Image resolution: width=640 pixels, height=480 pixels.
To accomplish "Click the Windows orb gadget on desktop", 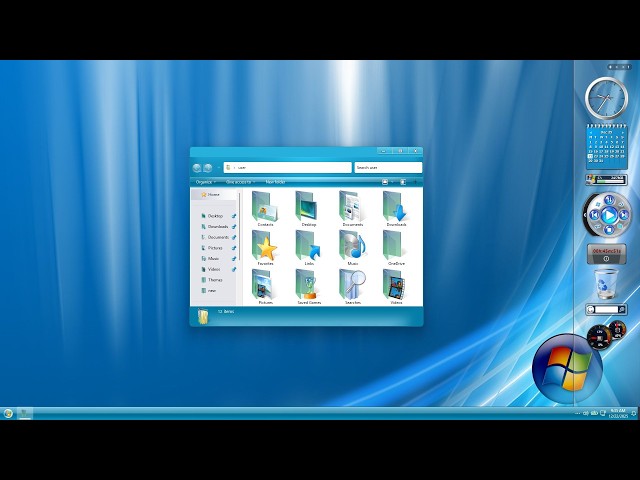I will coord(567,369).
